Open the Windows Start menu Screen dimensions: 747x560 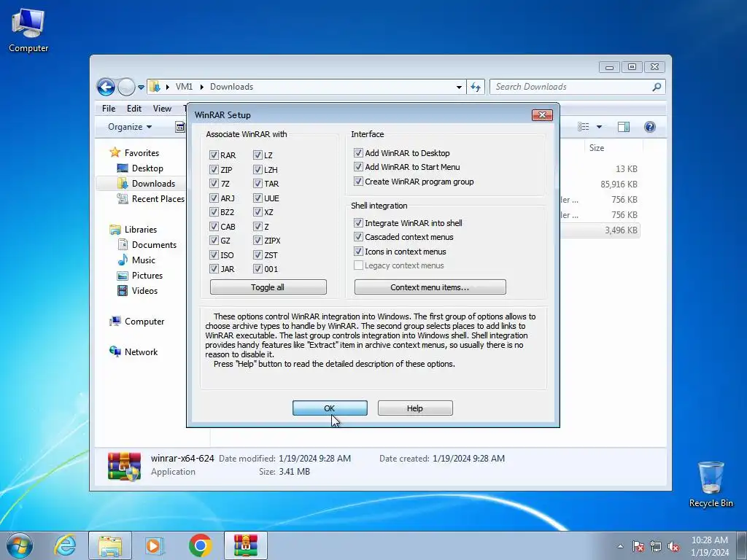tap(20, 545)
